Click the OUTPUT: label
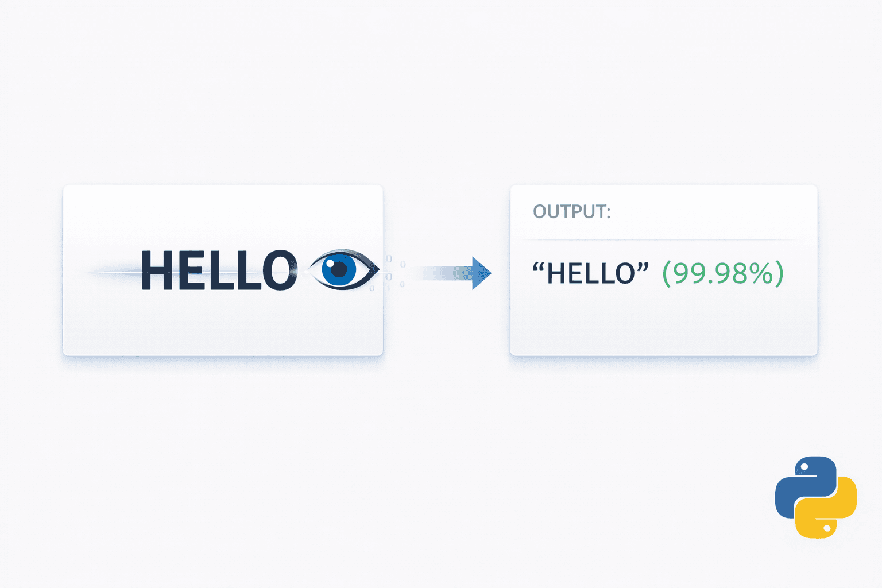Screen dimensions: 882x588 571,212
